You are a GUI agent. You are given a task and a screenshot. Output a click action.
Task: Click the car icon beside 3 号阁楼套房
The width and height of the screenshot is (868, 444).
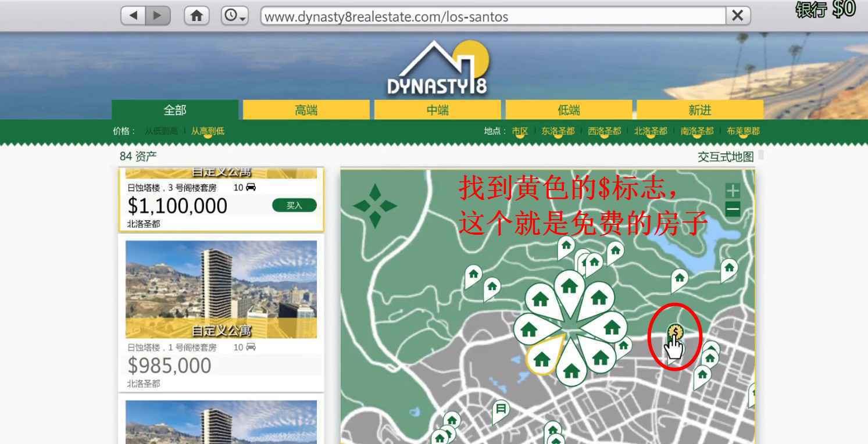click(251, 187)
